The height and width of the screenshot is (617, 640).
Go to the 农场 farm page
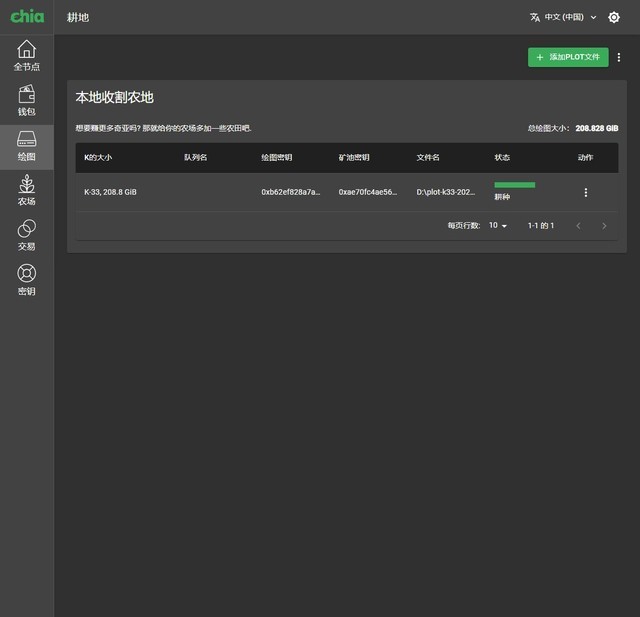(27, 191)
